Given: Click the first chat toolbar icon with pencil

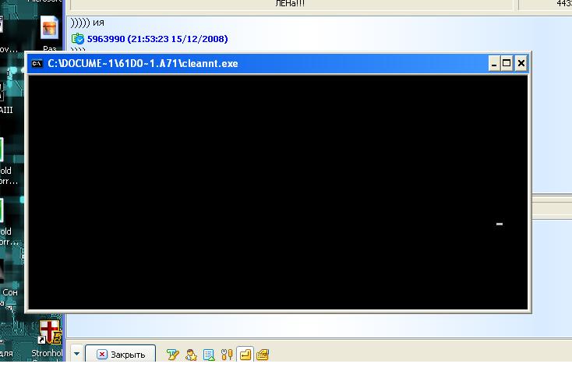Looking at the screenshot, I should pyautogui.click(x=172, y=355).
